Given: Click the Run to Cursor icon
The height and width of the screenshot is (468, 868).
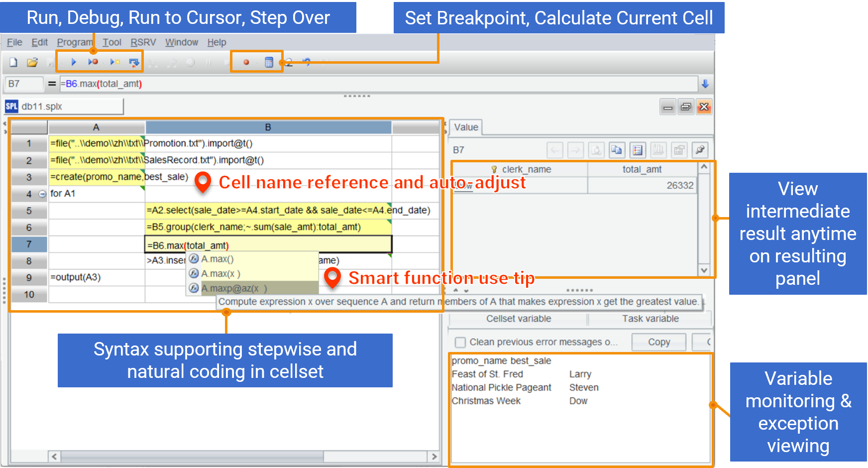Looking at the screenshot, I should [115, 62].
